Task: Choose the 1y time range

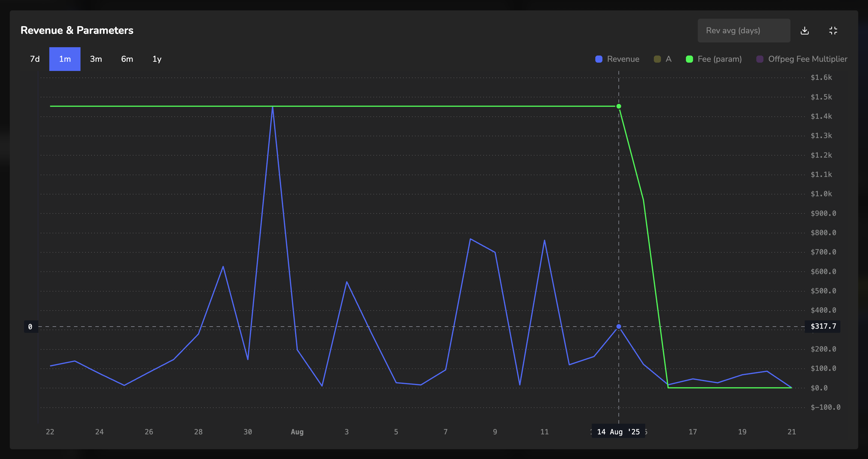Action: coord(157,59)
